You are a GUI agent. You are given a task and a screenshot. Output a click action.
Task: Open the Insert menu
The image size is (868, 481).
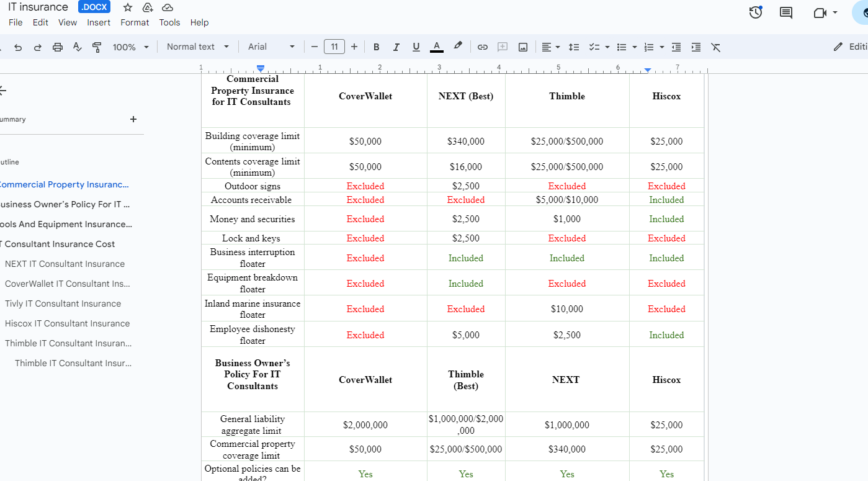coord(99,22)
